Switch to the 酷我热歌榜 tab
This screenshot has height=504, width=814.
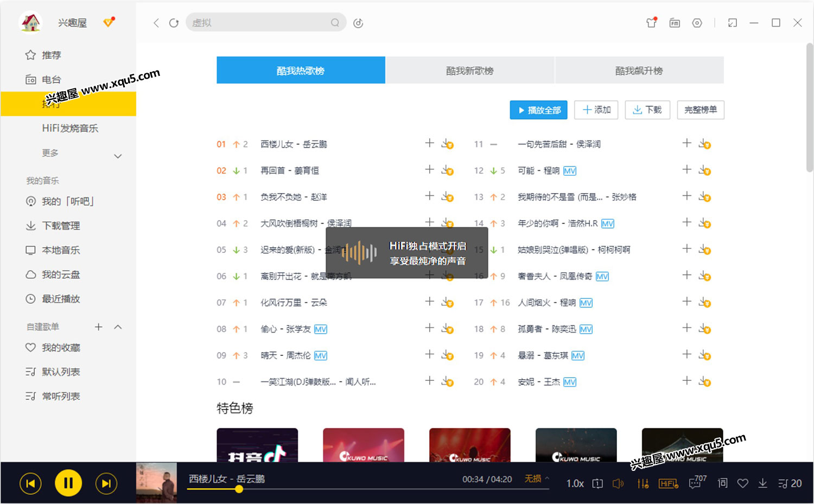tap(301, 70)
